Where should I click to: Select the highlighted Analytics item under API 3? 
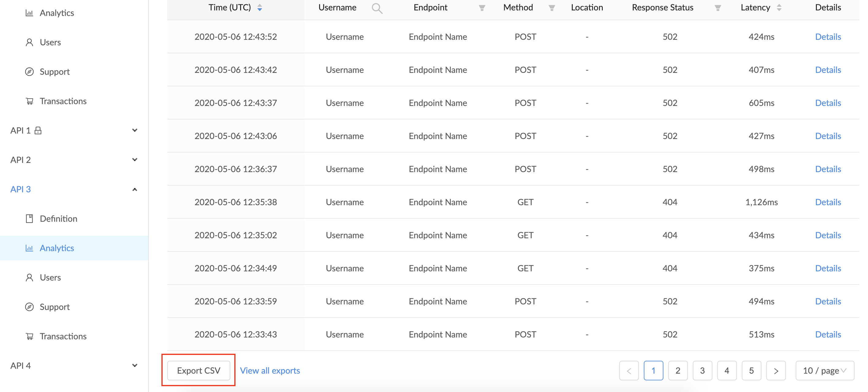pyautogui.click(x=57, y=248)
